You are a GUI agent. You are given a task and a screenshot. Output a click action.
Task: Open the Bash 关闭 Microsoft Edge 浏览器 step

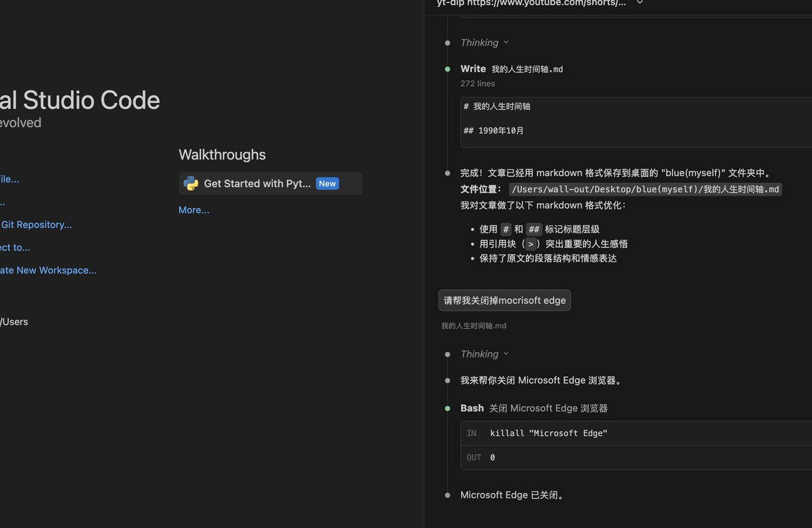(x=534, y=408)
